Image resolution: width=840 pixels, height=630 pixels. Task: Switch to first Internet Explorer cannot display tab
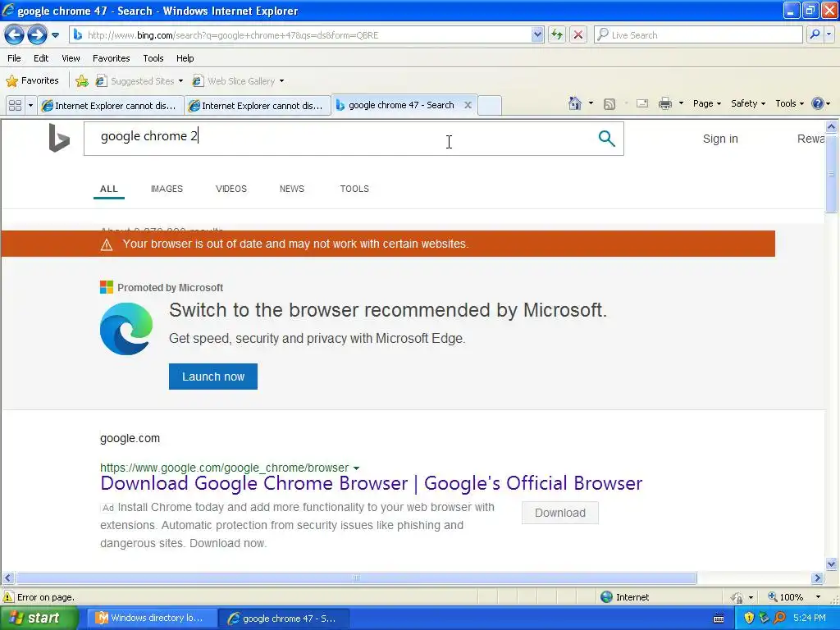[111, 106]
